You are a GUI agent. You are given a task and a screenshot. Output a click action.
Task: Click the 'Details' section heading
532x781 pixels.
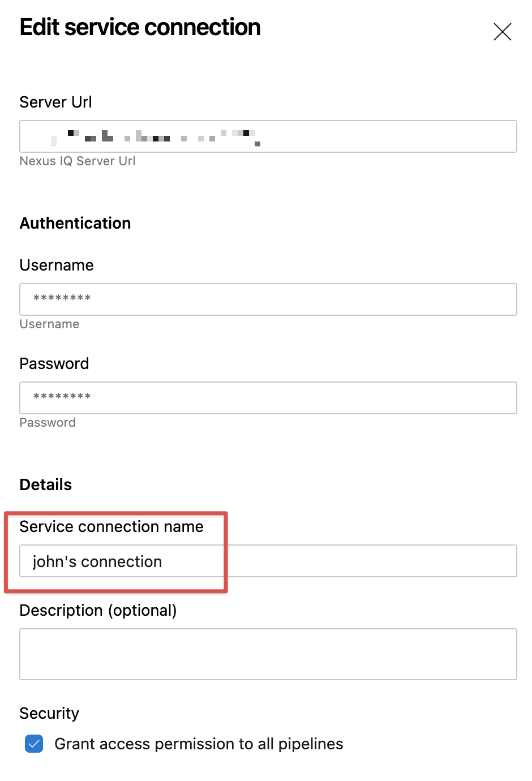(x=46, y=484)
